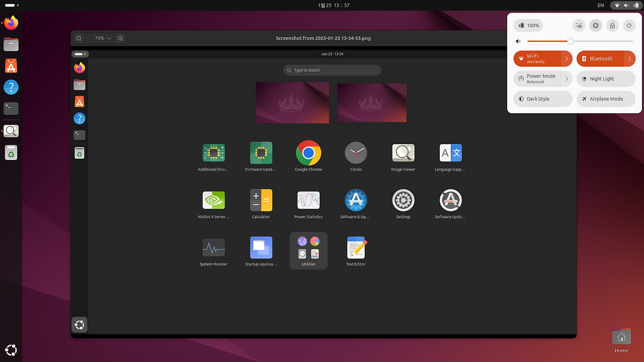Select right workspace thumbnail in displayed screenshot

pos(372,103)
